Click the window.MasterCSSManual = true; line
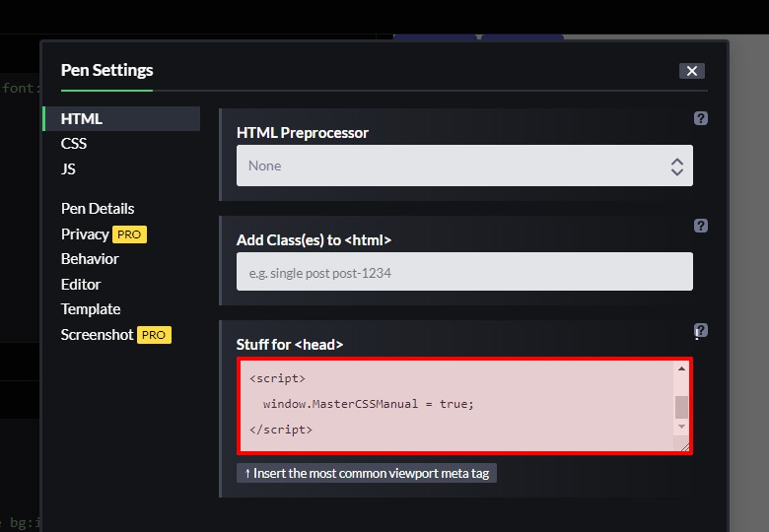This screenshot has width=769, height=532. [x=369, y=404]
